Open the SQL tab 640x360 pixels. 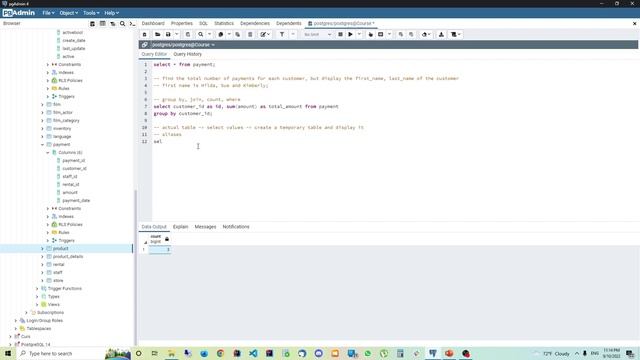(203, 23)
